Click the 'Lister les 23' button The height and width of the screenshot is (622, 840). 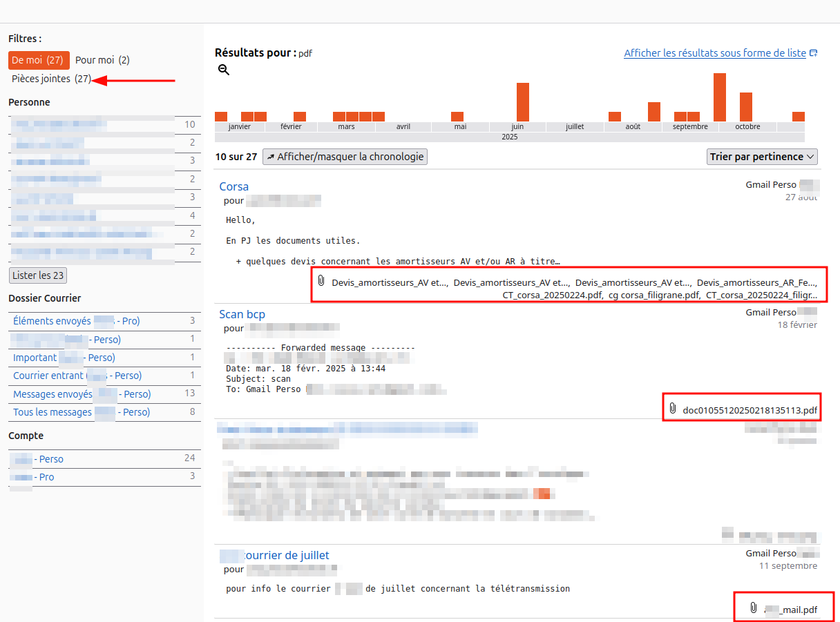pos(38,275)
